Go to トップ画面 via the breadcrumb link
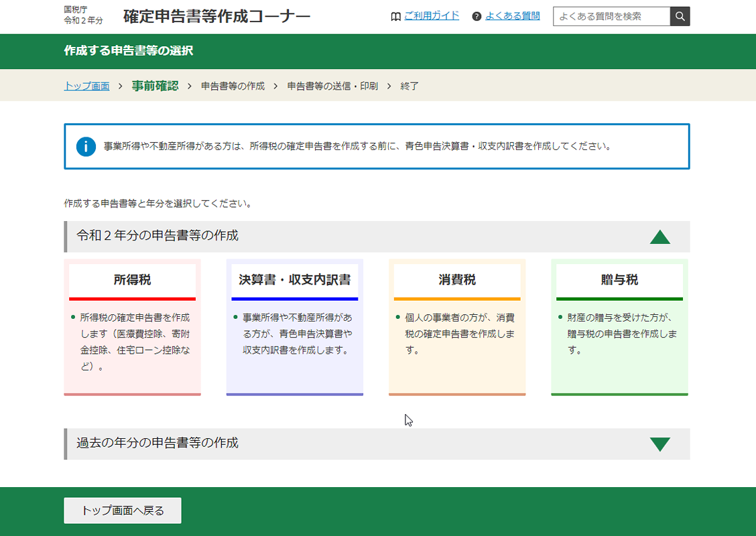The height and width of the screenshot is (536, 756). pyautogui.click(x=86, y=86)
